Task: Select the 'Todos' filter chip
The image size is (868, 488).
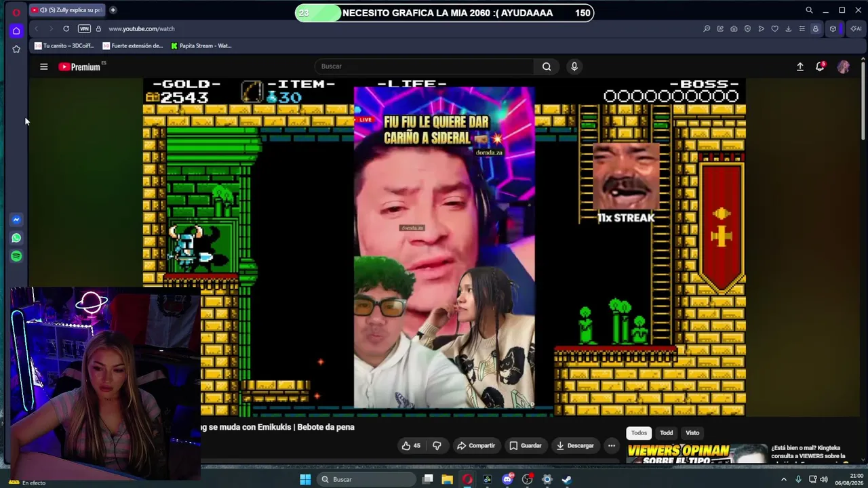Action: [639, 432]
